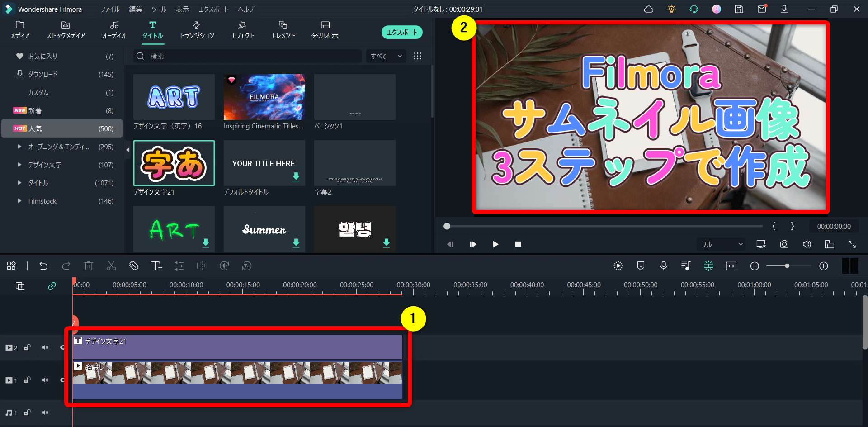Screen dimensions: 868x427
Task: Play the preview with play button
Action: [x=495, y=244]
